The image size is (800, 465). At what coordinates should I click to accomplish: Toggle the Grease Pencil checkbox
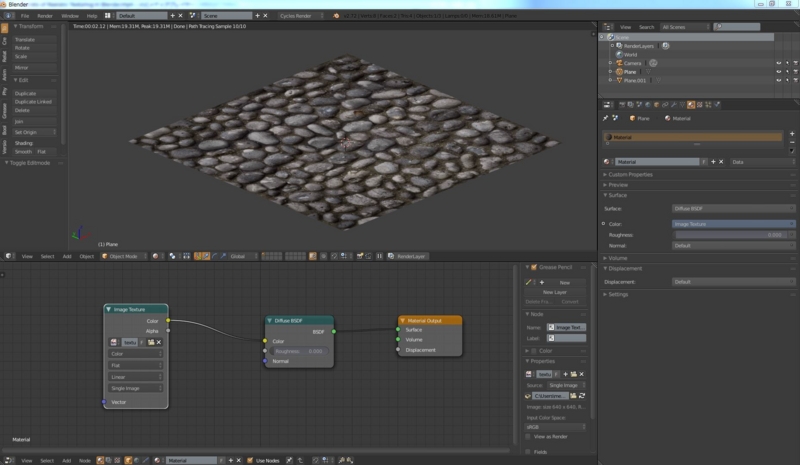(x=534, y=268)
